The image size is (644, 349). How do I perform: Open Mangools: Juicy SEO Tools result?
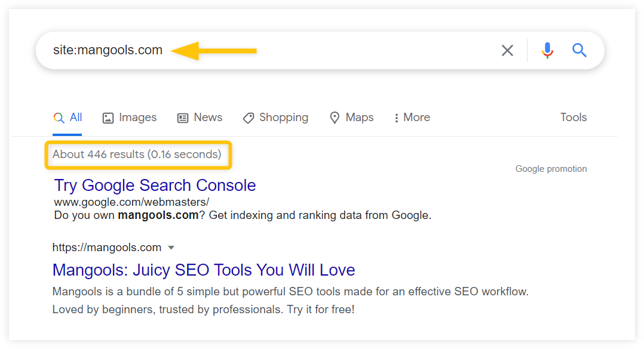[204, 270]
